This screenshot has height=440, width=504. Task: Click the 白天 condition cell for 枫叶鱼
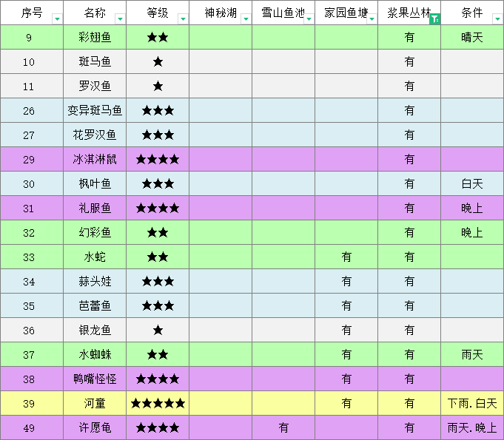pos(472,183)
